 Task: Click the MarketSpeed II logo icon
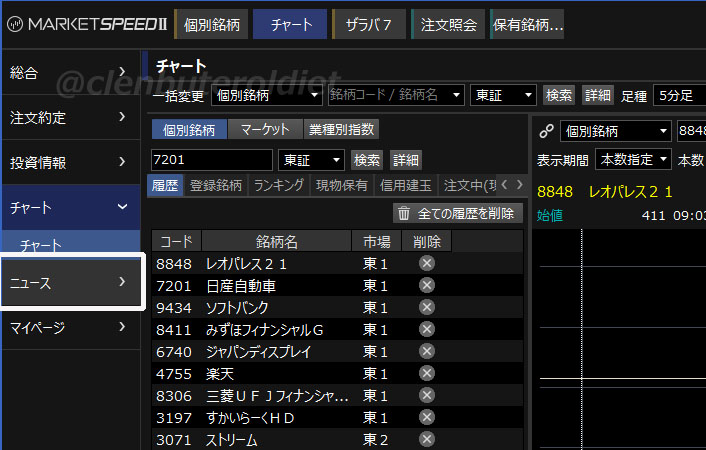[x=15, y=24]
